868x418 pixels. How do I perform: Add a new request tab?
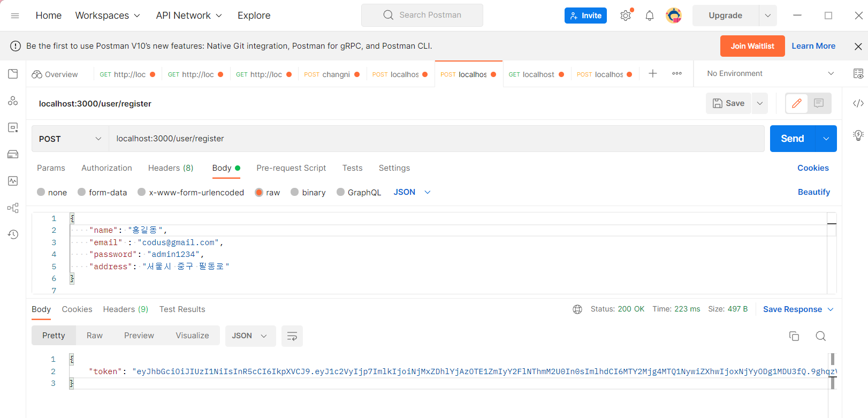pos(653,73)
